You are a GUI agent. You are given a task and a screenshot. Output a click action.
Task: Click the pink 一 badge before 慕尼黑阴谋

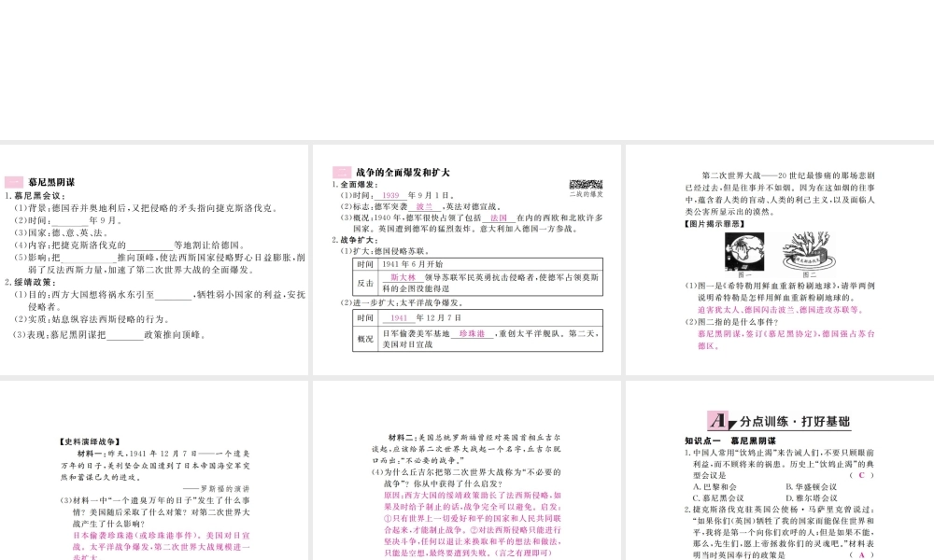coord(14,183)
